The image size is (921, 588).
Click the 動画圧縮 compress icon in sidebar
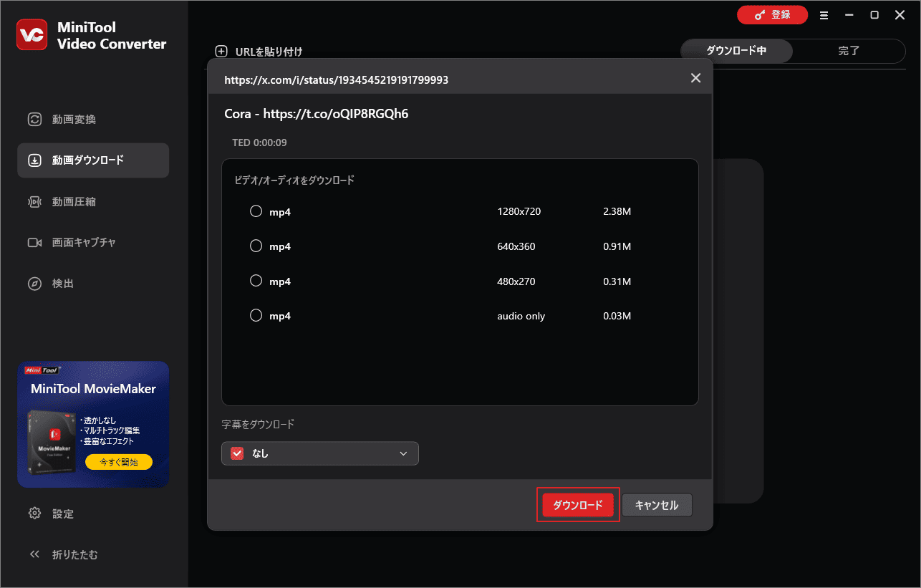34,202
